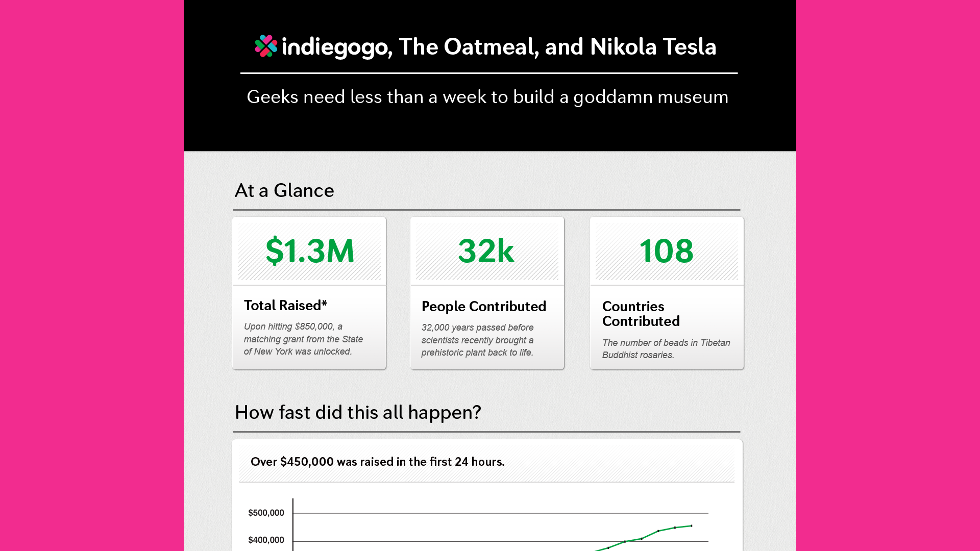
Task: Click the "How fast did this all happen?" heading
Action: [x=358, y=413]
